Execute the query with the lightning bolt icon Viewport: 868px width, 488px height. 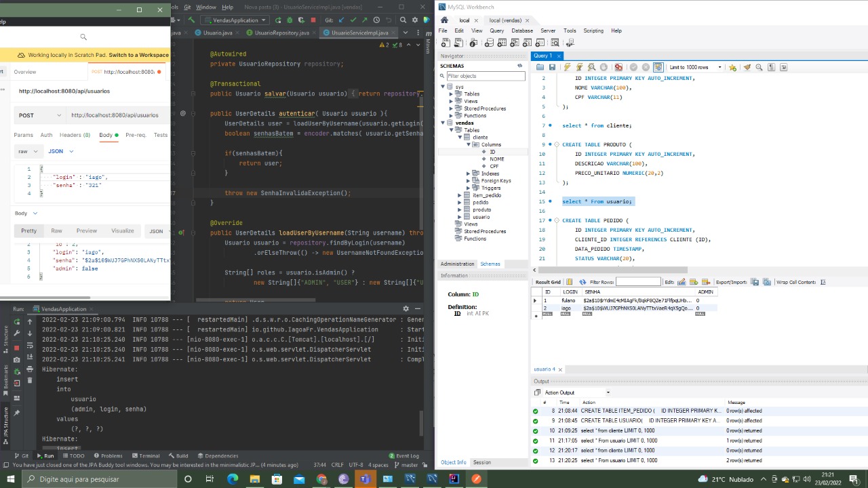click(567, 67)
